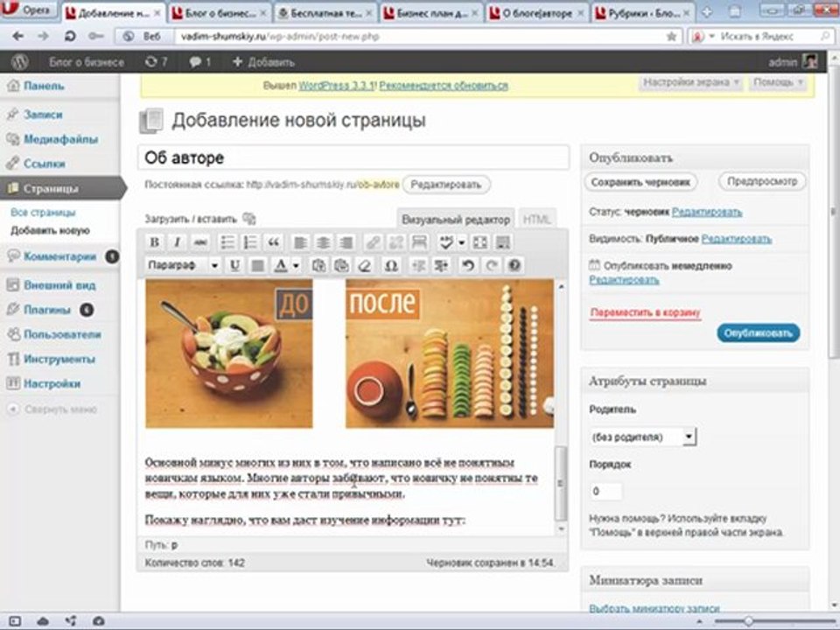The image size is (840, 630).
Task: Click the browser reload button
Action: coord(70,37)
